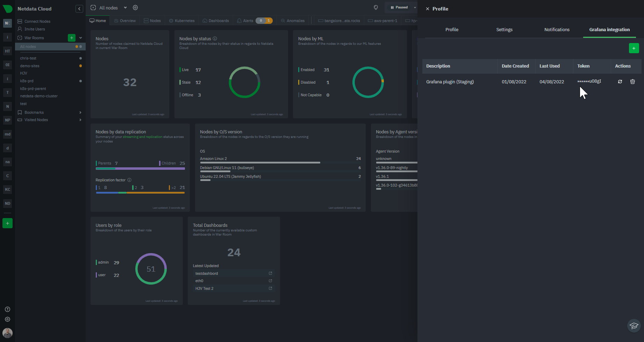The height and width of the screenshot is (342, 644).
Task: Open the Anomalies tab
Action: tap(293, 21)
